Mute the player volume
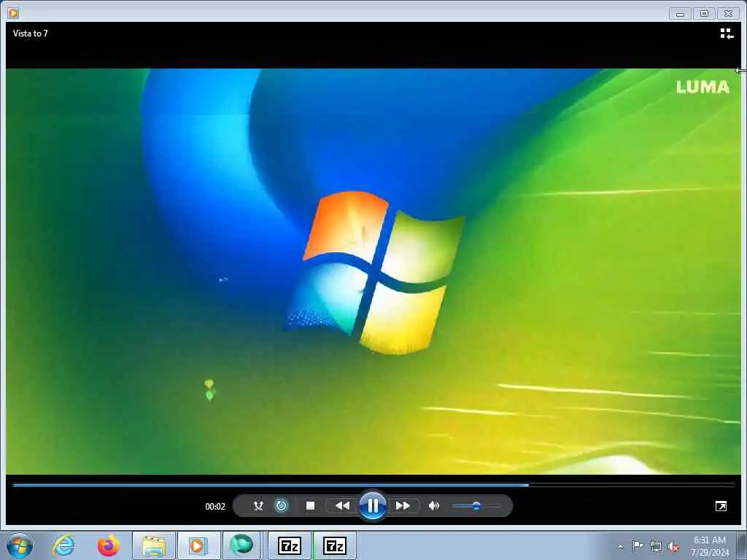747x560 pixels. [433, 506]
